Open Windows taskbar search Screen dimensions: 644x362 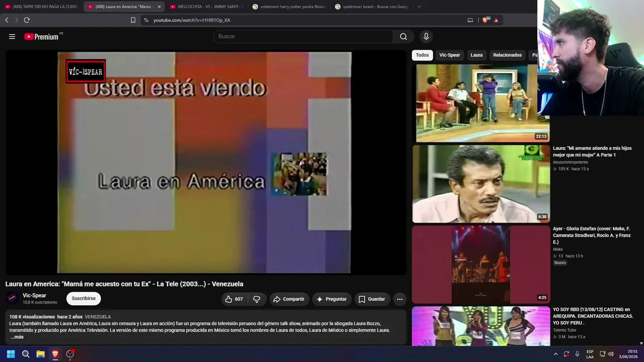point(26,354)
